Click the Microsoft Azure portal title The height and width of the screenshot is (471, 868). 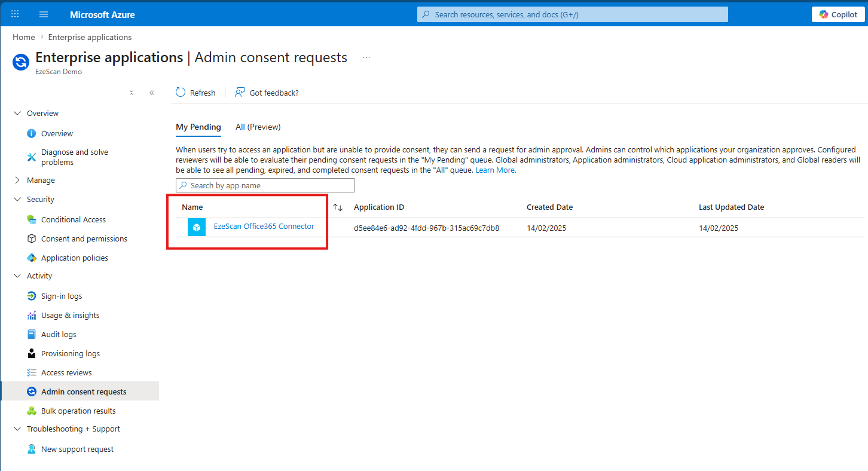(x=102, y=14)
